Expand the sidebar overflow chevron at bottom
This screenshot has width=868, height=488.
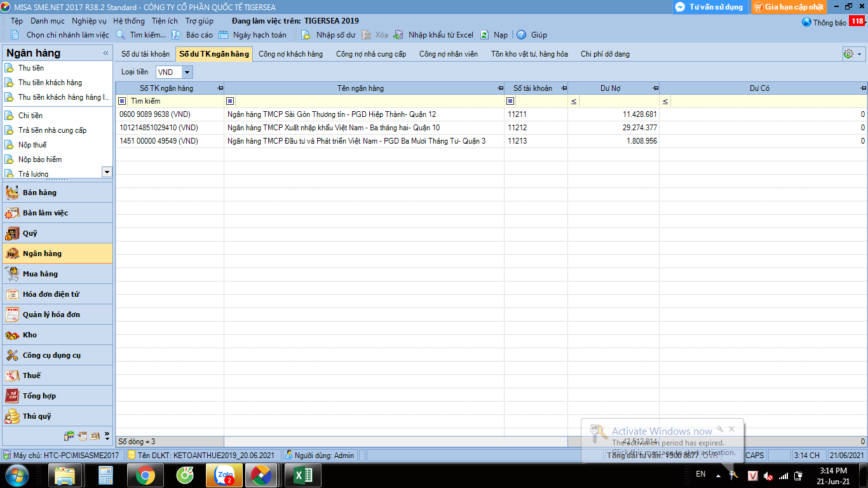point(107,436)
